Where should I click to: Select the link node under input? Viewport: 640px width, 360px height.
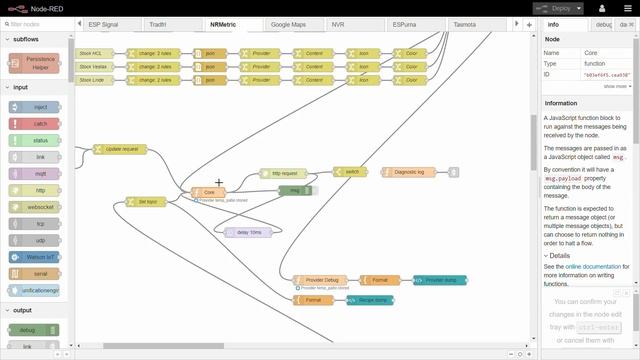click(34, 157)
